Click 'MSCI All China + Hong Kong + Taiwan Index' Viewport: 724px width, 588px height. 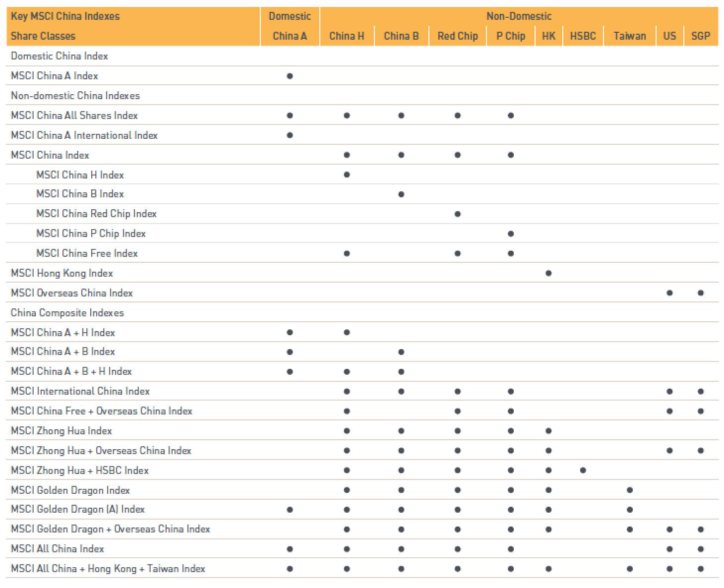coord(108,569)
